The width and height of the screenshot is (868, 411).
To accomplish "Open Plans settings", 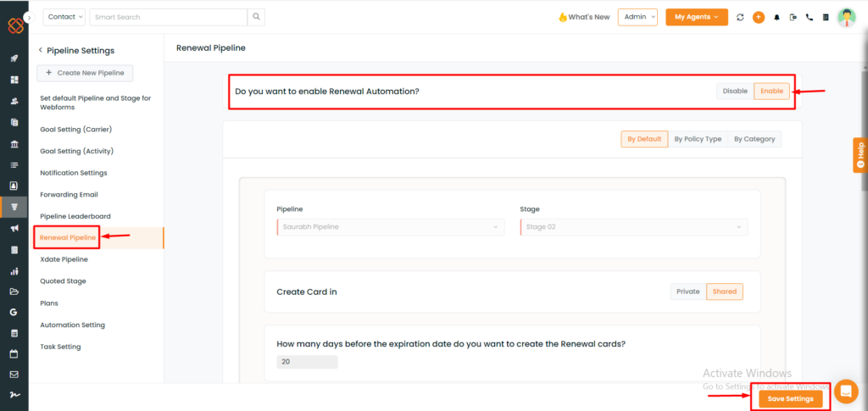I will coord(48,303).
